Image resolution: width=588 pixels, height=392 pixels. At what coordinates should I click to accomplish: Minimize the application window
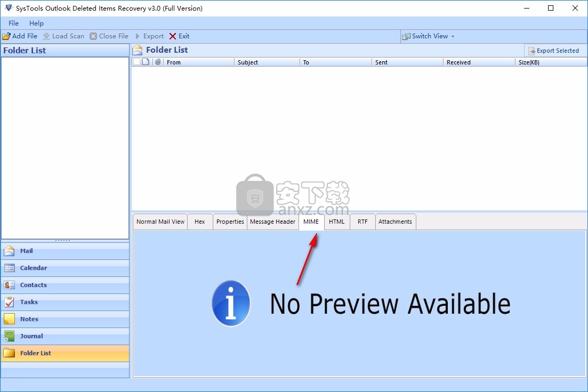coord(527,8)
